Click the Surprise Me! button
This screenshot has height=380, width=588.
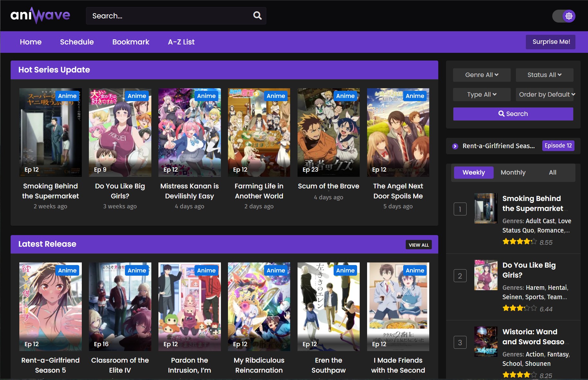coord(551,42)
